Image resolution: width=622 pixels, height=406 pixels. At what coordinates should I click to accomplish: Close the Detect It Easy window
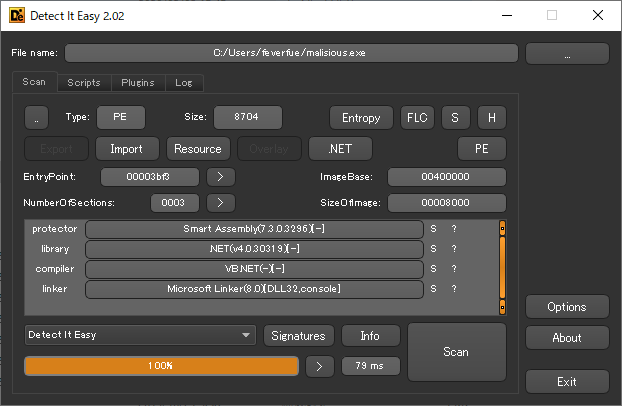click(x=598, y=15)
